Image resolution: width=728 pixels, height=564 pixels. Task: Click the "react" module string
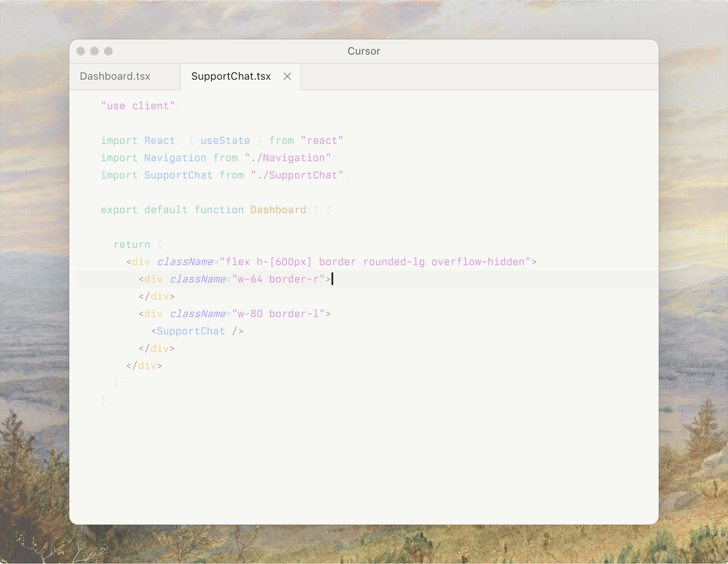click(x=322, y=141)
